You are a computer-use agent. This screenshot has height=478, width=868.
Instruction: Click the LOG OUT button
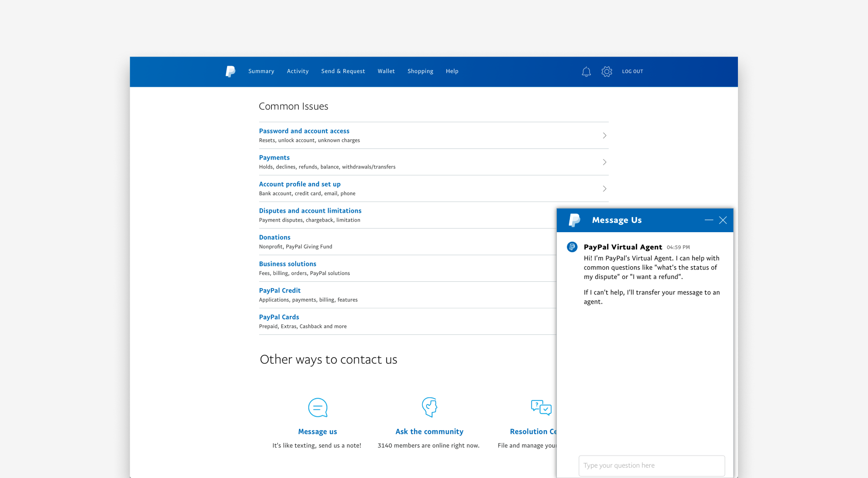pyautogui.click(x=632, y=72)
